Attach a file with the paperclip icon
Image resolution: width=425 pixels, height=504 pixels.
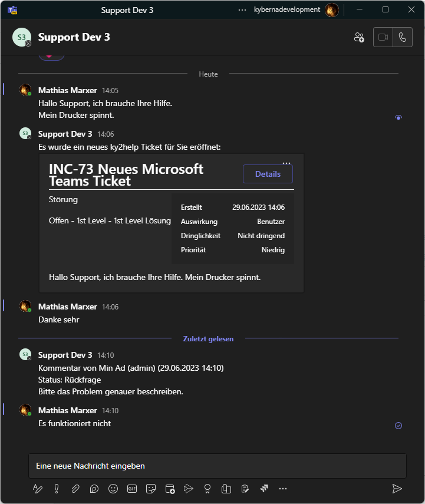pyautogui.click(x=75, y=489)
